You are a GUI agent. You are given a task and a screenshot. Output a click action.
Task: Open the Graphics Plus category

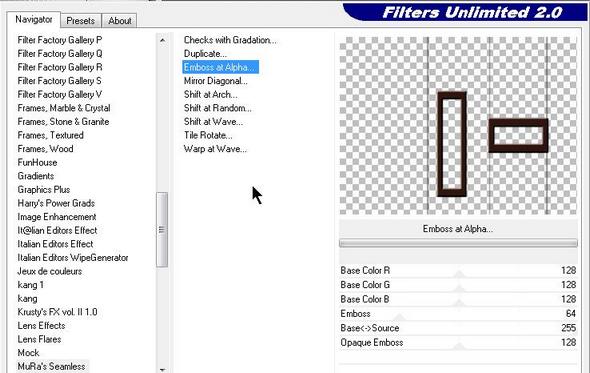coord(44,190)
